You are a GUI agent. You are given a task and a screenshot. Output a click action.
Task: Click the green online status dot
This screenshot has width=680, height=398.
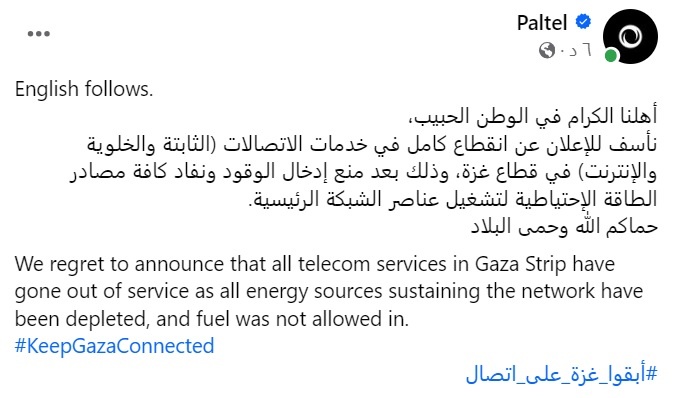click(x=611, y=55)
